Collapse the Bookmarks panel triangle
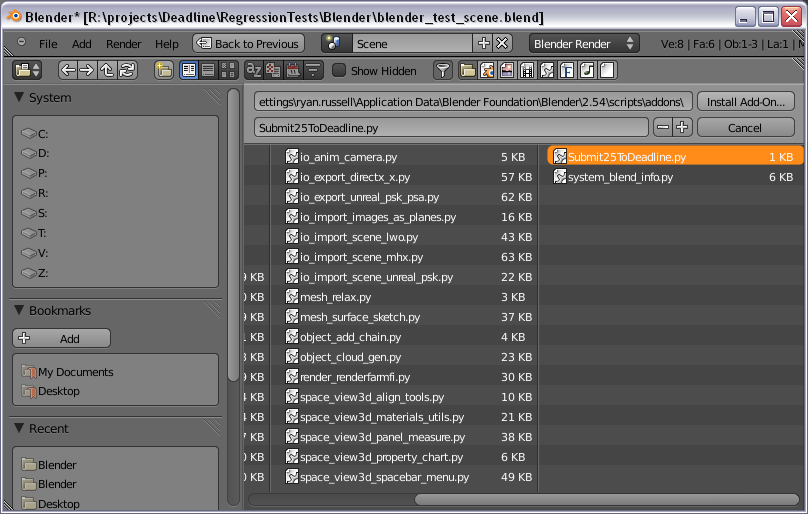The width and height of the screenshot is (808, 514). (19, 310)
